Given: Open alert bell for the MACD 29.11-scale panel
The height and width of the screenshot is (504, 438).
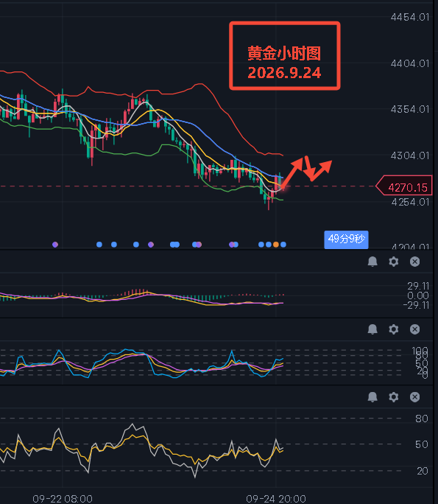Looking at the screenshot, I should pyautogui.click(x=372, y=262).
